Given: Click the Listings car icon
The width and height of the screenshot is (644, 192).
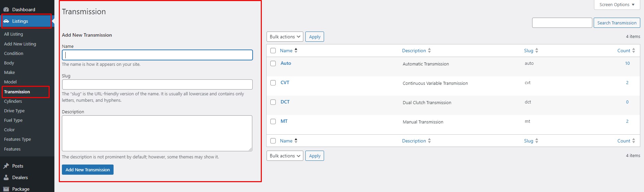Looking at the screenshot, I should point(6,21).
